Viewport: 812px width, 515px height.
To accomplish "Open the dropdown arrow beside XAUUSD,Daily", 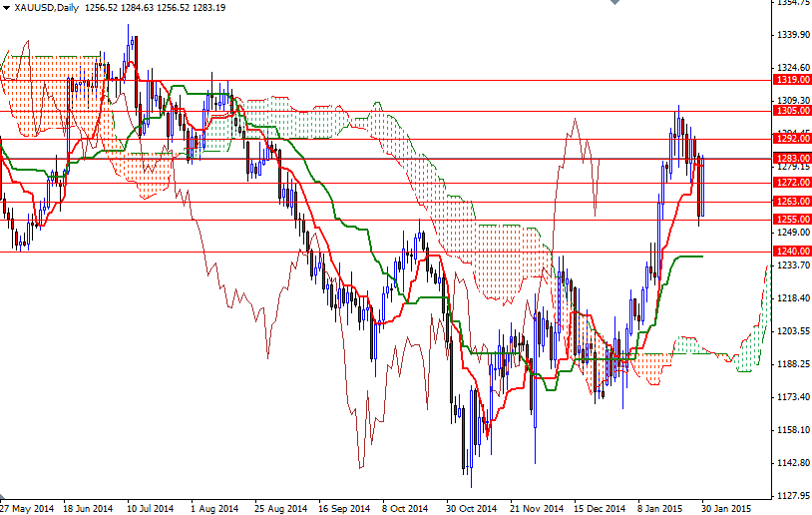I will pos(6,8).
